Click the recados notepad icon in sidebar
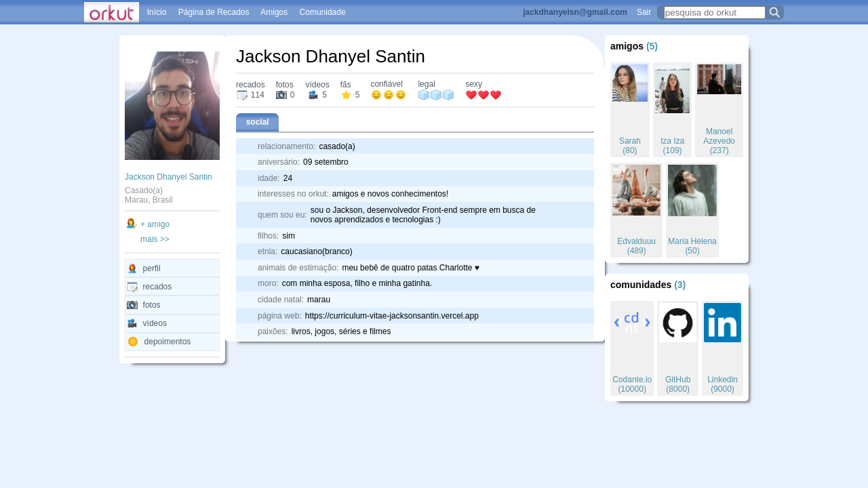The width and height of the screenshot is (868, 488). 132,287
